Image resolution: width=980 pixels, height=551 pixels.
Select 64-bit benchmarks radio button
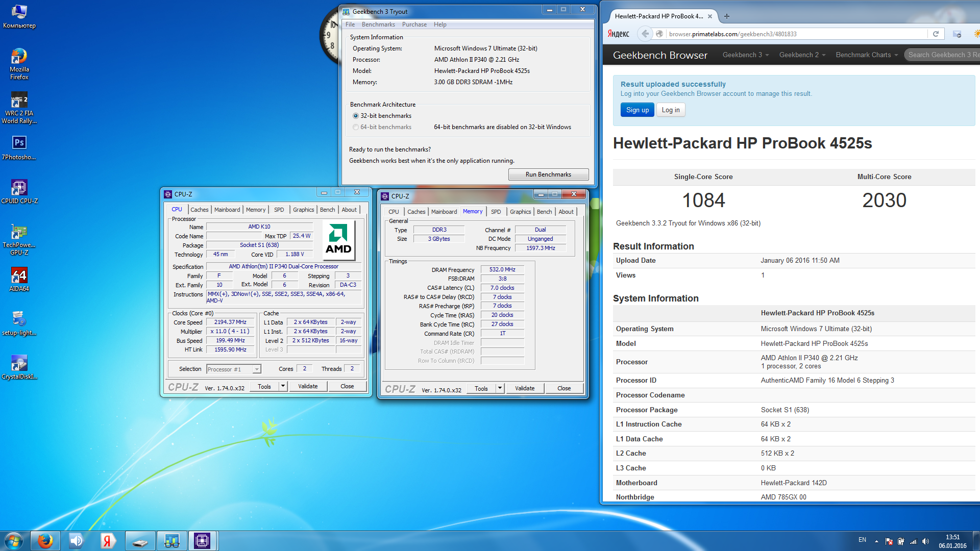pyautogui.click(x=356, y=127)
